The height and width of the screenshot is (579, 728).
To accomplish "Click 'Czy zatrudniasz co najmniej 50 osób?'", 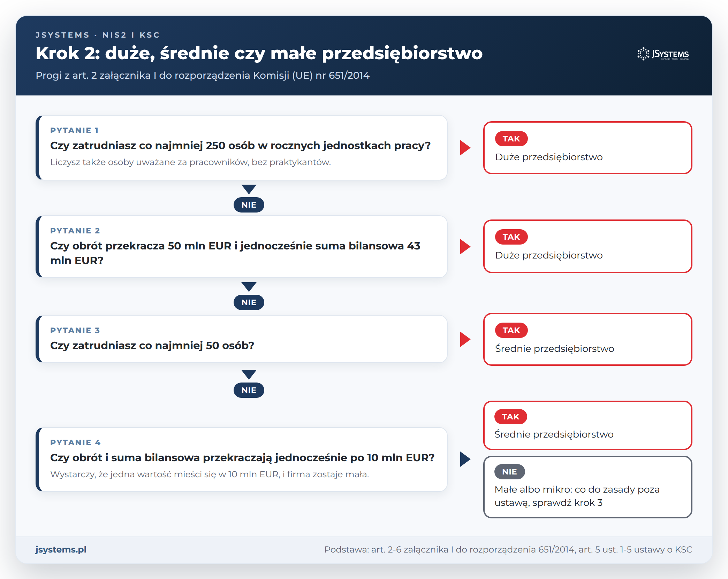I will tap(152, 346).
